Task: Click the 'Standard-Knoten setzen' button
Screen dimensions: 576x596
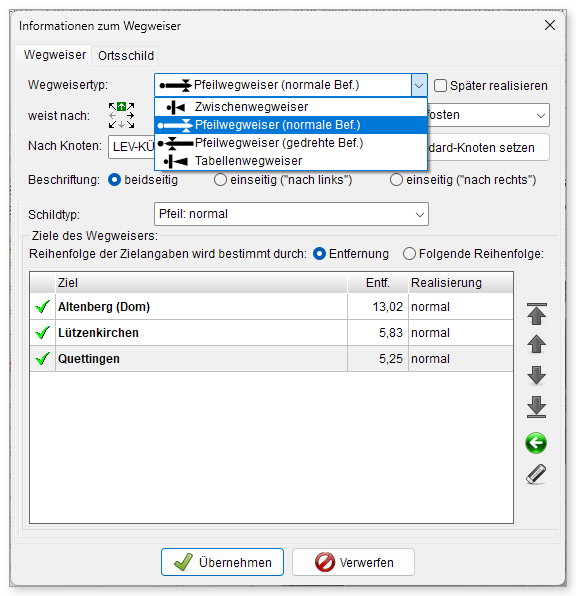Action: (488, 147)
